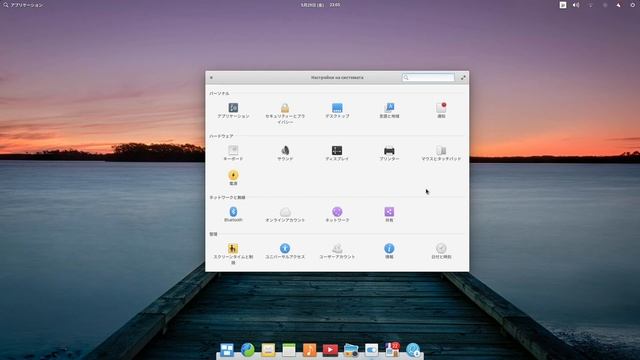Open the Printers settings icon

click(x=389, y=150)
